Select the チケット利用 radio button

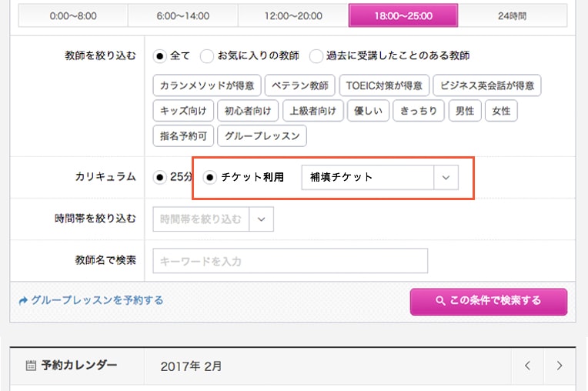click(x=210, y=177)
